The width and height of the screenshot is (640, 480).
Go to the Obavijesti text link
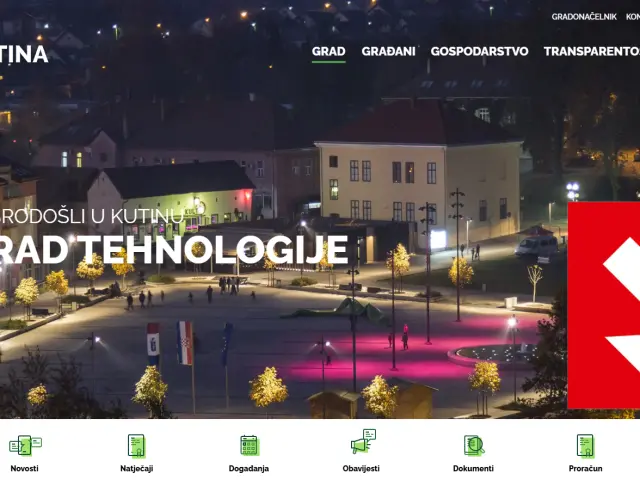pos(361,468)
